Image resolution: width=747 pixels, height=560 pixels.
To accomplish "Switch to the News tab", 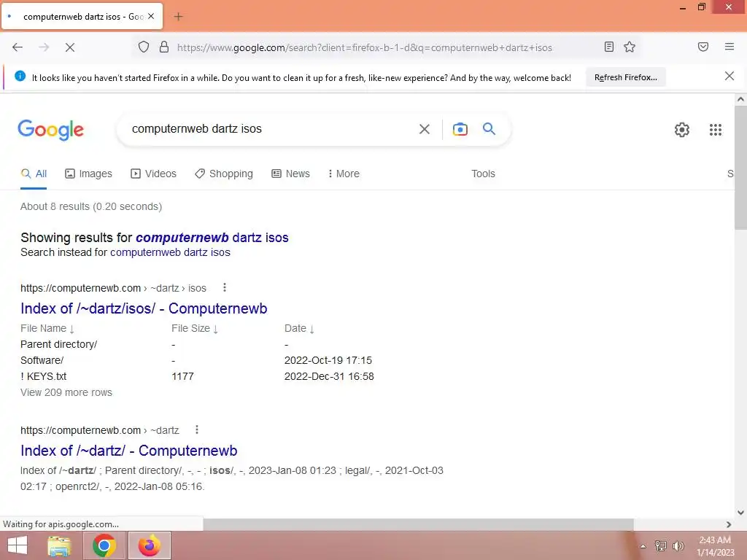I will (290, 174).
